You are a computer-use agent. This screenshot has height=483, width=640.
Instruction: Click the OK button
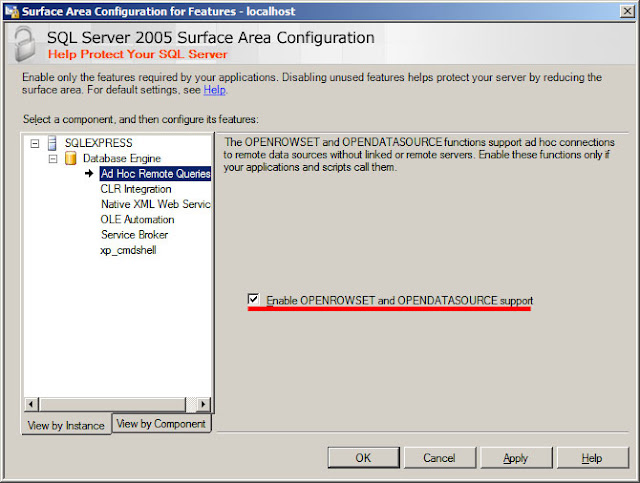tap(363, 458)
